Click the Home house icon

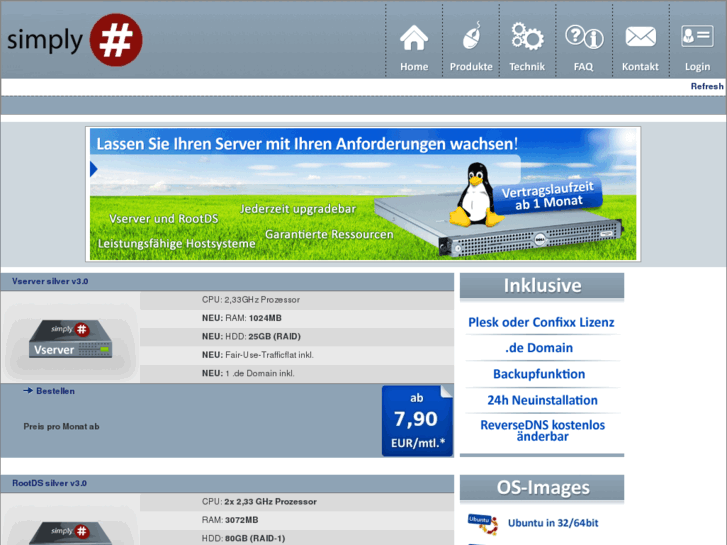click(x=414, y=38)
